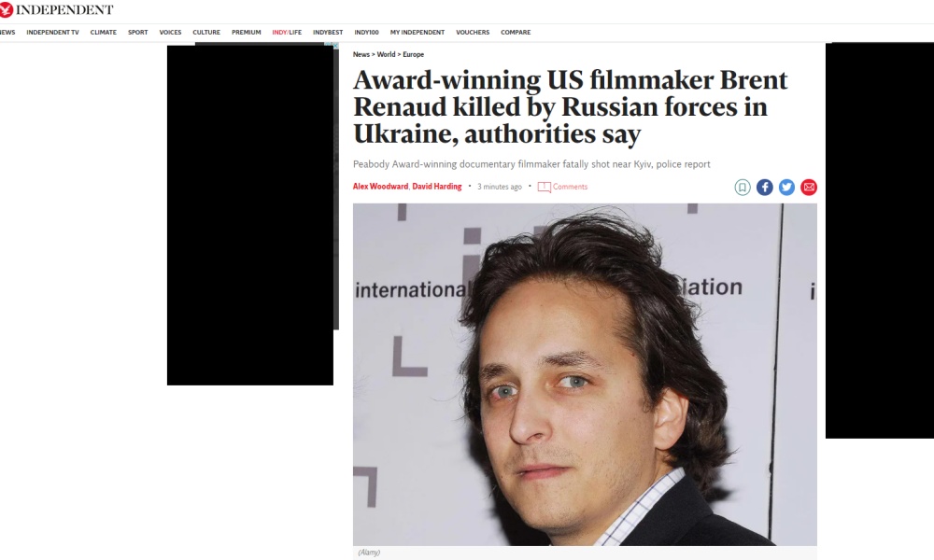
Task: Open comments via the speech bubble icon
Action: (x=544, y=188)
